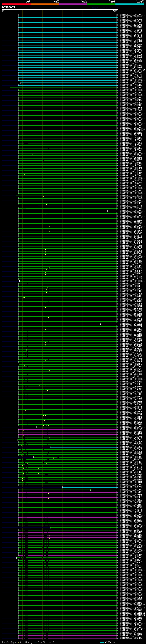The image size is (146, 644).
Task: Select hit UniRef100_Q2UA72
Action: click(x=131, y=635)
